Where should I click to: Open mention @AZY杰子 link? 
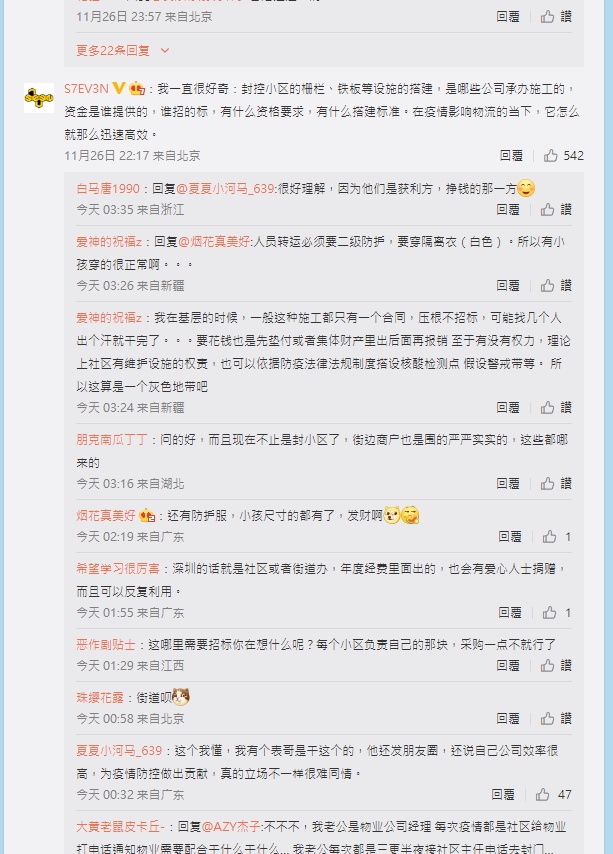pos(231,827)
